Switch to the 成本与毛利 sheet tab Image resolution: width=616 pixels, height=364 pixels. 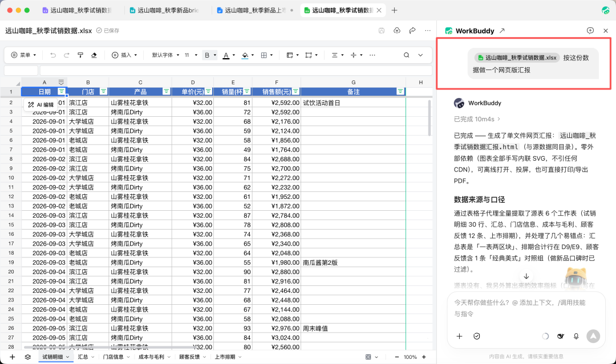coord(151,357)
